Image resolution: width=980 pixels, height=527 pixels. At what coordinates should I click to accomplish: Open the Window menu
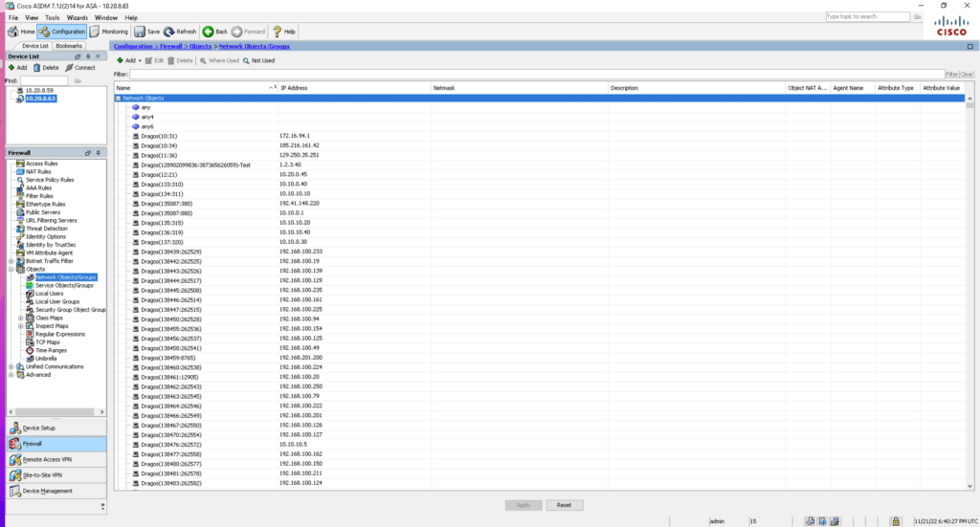[x=105, y=18]
